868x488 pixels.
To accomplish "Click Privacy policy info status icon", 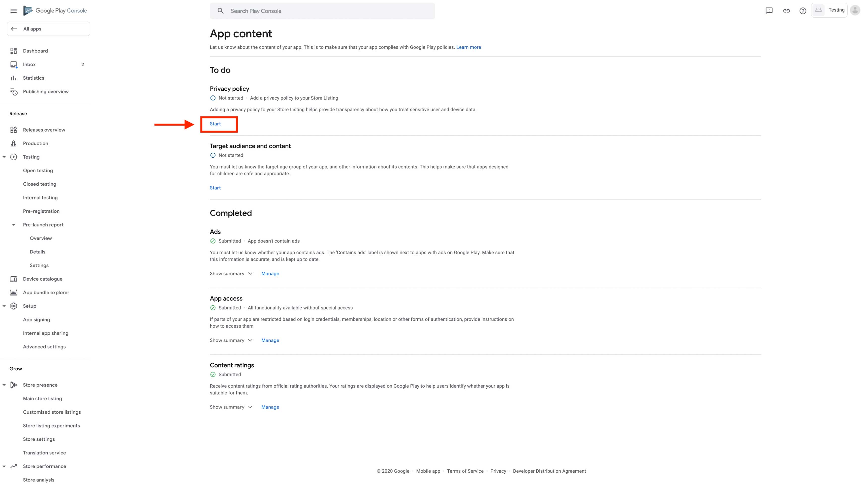I will click(x=213, y=98).
